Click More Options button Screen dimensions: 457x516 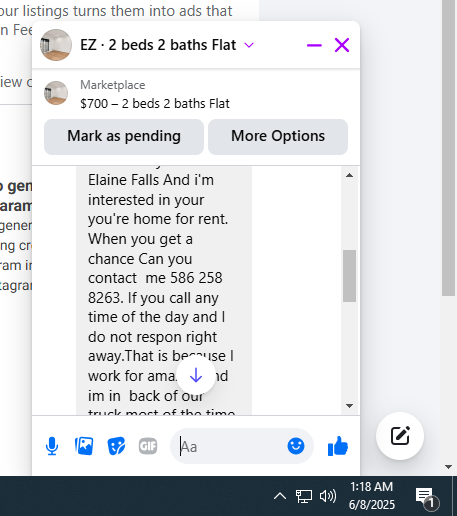(x=278, y=137)
